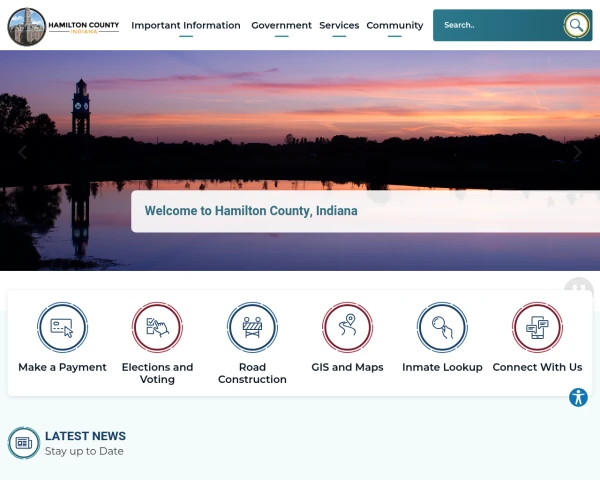The image size is (600, 480).
Task: Open the Connect With Us phone icon
Action: (x=537, y=327)
